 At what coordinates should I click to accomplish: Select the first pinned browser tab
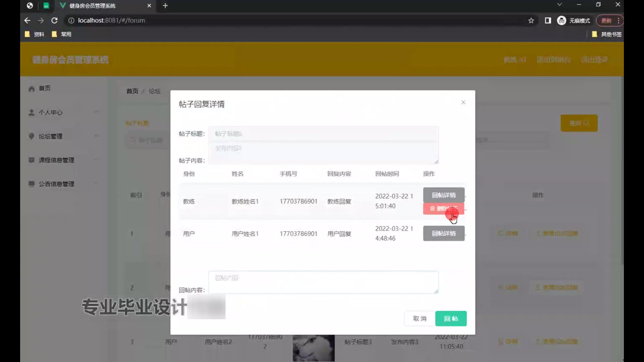coord(30,5)
